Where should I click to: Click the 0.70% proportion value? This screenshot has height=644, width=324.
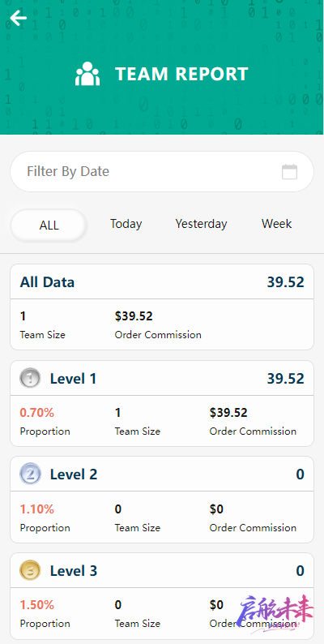[37, 412]
